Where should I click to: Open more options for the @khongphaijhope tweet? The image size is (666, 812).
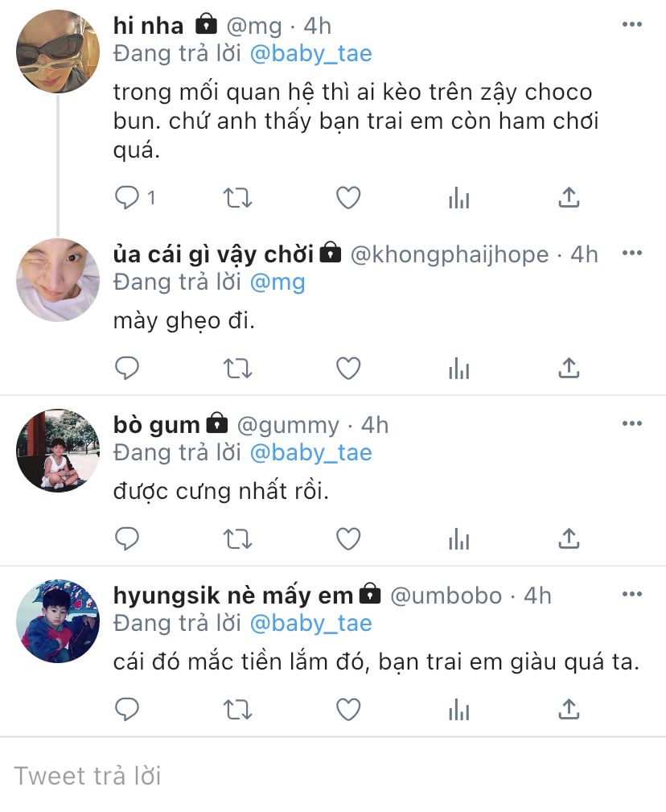click(x=632, y=253)
